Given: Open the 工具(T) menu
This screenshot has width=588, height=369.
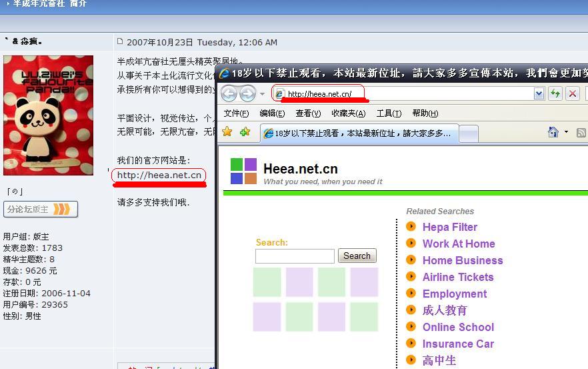Looking at the screenshot, I should tap(389, 113).
